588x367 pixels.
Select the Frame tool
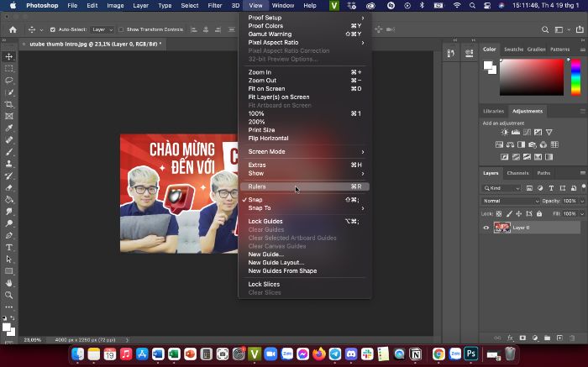[x=9, y=116]
